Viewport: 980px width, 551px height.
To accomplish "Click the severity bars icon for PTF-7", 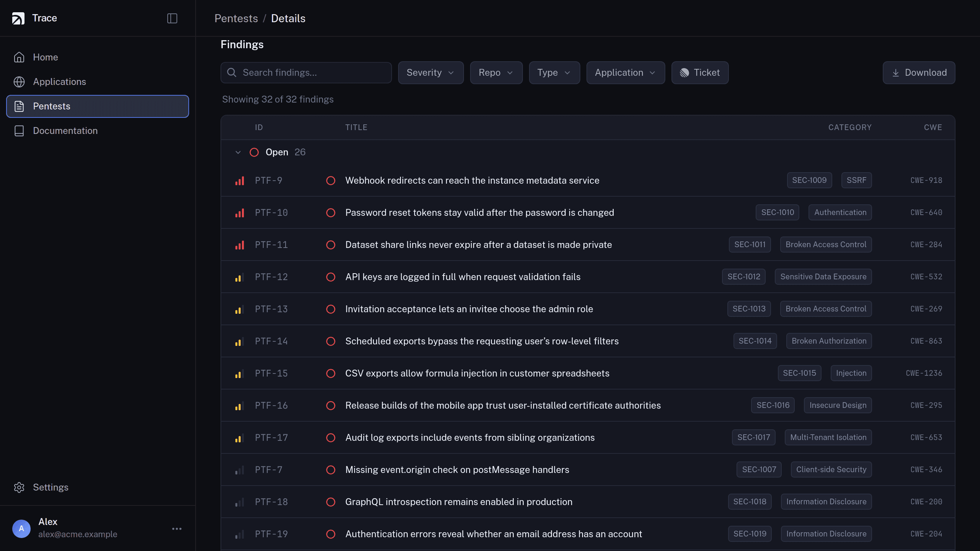I will click(x=240, y=470).
